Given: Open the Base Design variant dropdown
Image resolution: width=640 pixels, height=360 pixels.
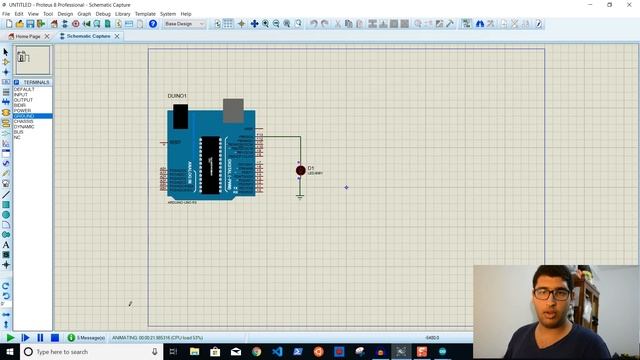Looking at the screenshot, I should [x=184, y=24].
